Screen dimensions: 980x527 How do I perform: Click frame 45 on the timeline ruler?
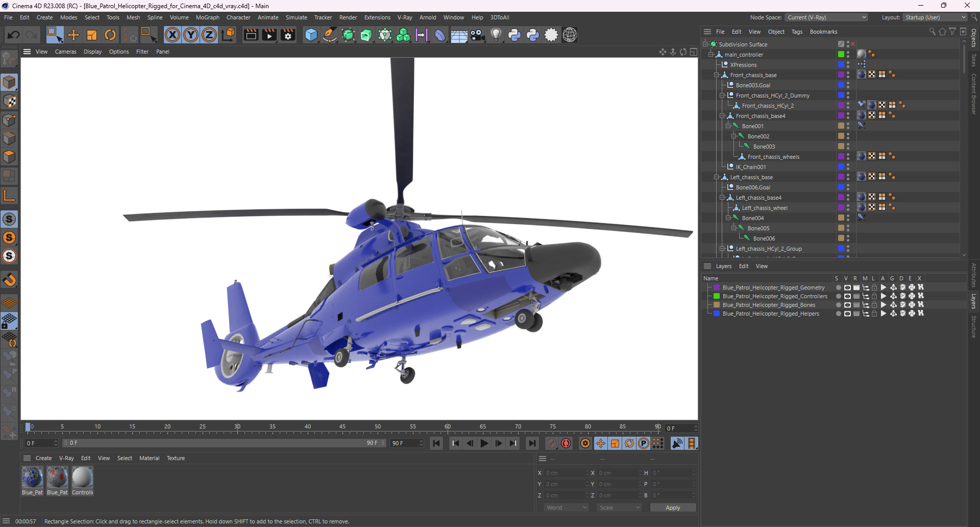(x=342, y=427)
